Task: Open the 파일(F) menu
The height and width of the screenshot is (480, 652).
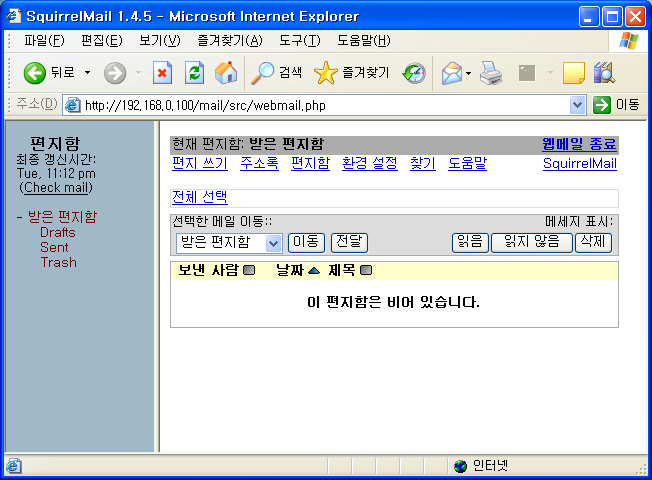Action: point(44,40)
